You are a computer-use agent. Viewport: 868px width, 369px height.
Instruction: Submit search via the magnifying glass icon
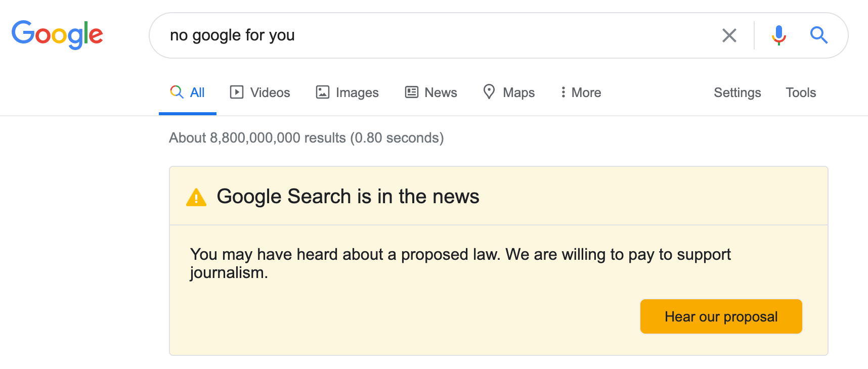(819, 35)
